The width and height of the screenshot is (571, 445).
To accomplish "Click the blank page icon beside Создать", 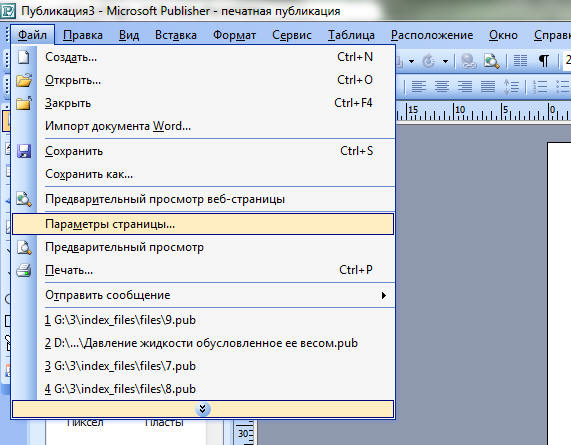I will click(24, 57).
